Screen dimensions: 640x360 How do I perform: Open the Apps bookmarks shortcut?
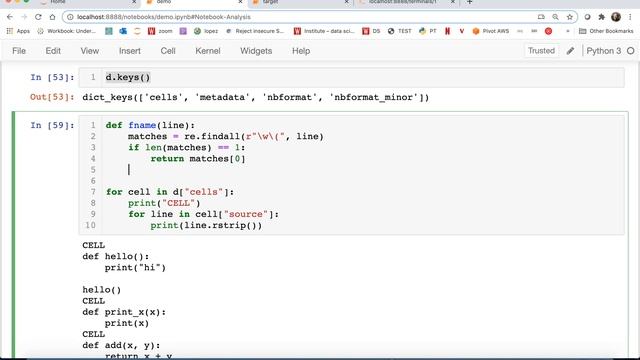tap(18, 31)
